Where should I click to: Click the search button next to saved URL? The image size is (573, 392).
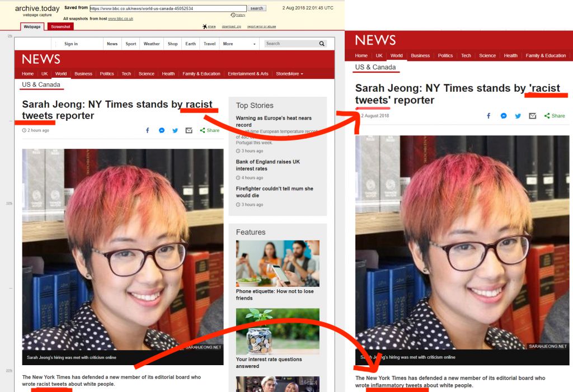click(x=256, y=8)
